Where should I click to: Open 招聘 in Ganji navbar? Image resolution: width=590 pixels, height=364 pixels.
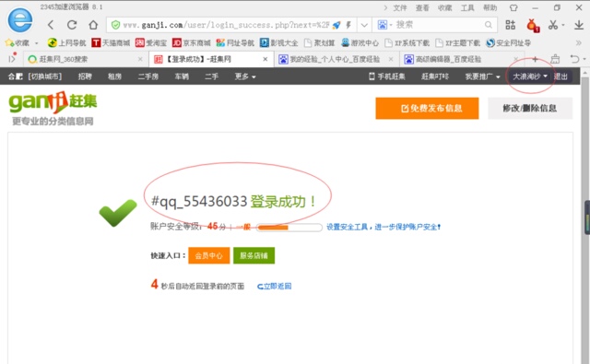tap(85, 76)
